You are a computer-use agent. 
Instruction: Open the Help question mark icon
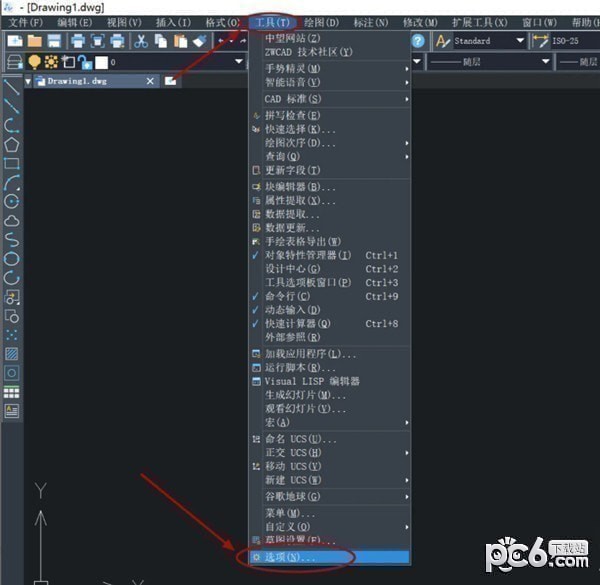coord(418,41)
